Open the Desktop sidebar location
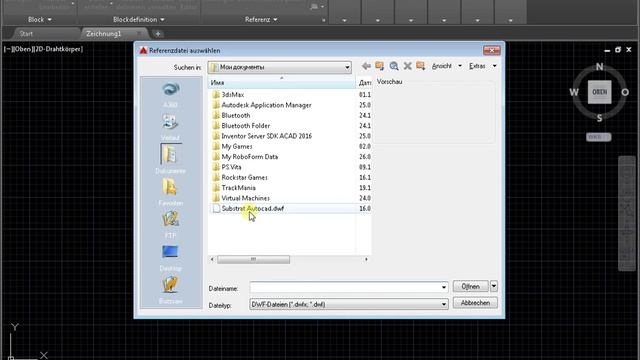The width and height of the screenshot is (640, 360). (170, 258)
